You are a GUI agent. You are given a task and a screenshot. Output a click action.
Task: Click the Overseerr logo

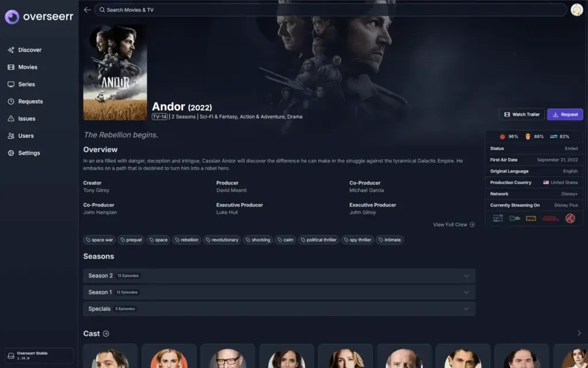pyautogui.click(x=39, y=17)
